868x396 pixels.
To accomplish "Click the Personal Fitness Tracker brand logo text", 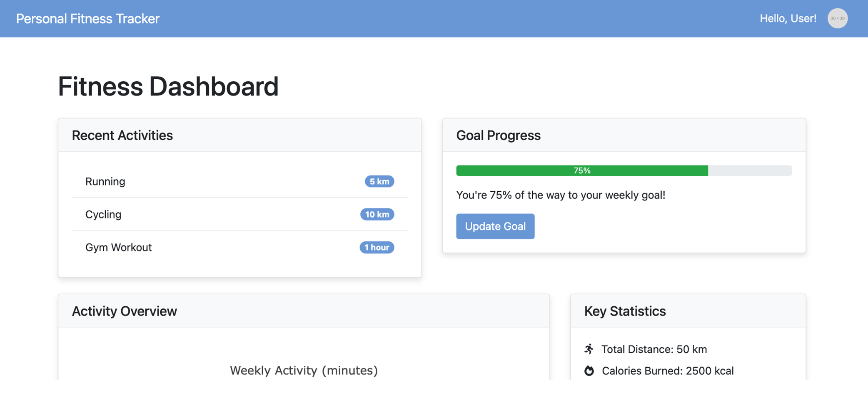I will pyautogui.click(x=87, y=18).
